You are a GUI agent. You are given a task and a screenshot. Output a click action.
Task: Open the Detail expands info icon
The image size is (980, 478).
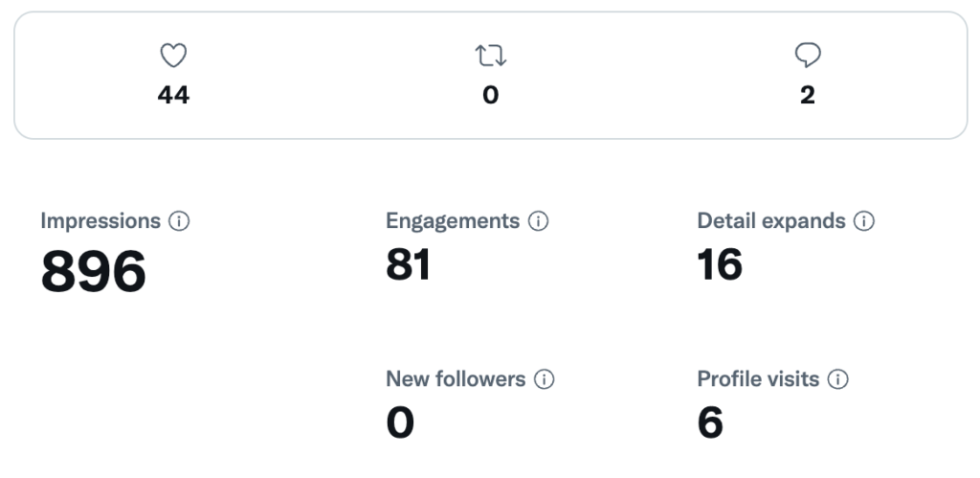point(864,221)
